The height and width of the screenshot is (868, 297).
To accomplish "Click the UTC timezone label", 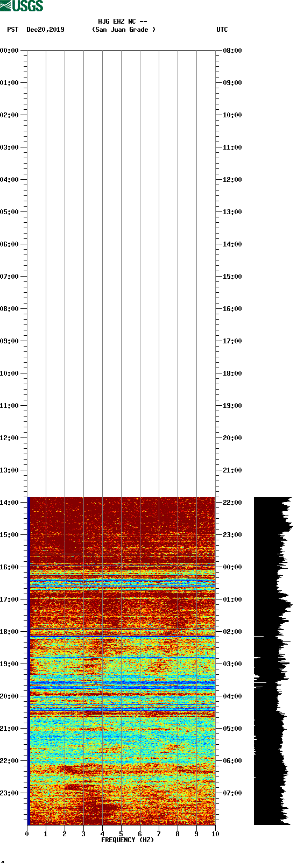I will pyautogui.click(x=222, y=30).
